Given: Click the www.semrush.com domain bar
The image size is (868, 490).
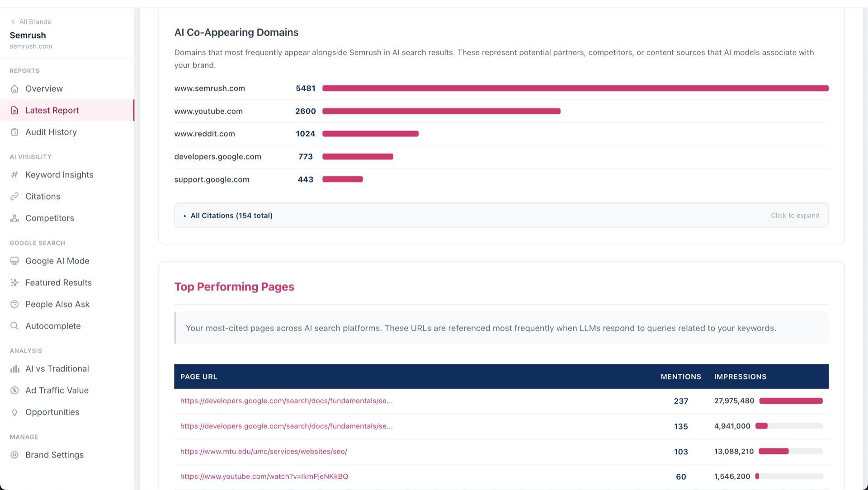Looking at the screenshot, I should 576,88.
